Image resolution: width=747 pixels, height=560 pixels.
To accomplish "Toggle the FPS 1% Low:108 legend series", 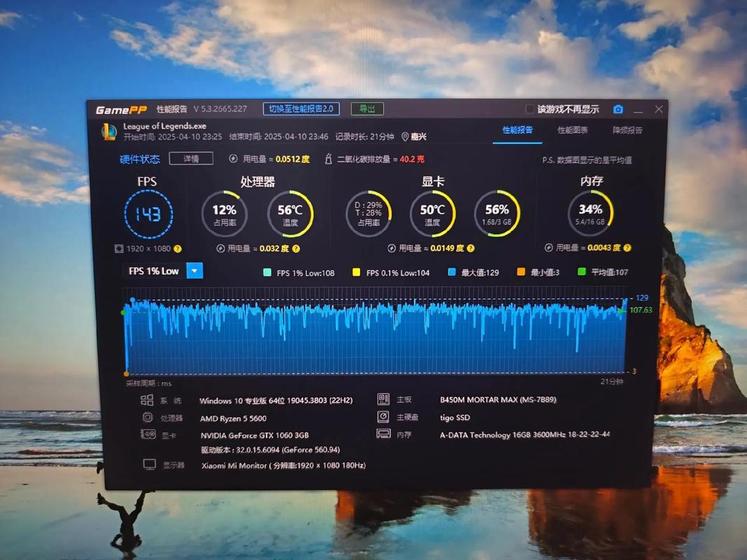I will click(267, 272).
